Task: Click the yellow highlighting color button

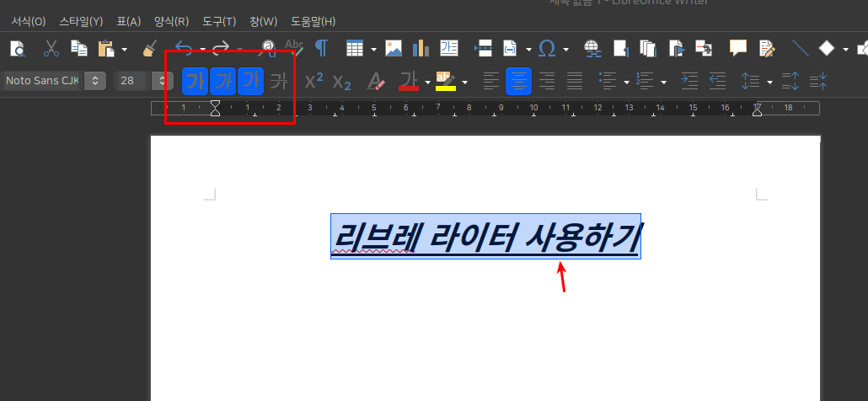Action: 445,82
